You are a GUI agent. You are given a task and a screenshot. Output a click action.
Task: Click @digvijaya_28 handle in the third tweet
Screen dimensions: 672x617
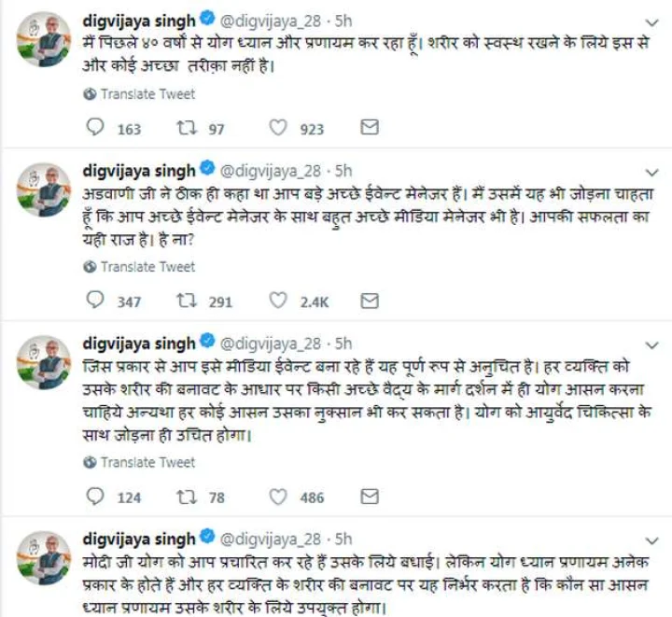(x=271, y=343)
